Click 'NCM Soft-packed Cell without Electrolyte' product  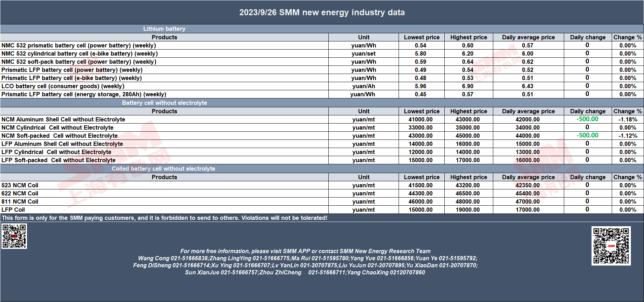60,136
